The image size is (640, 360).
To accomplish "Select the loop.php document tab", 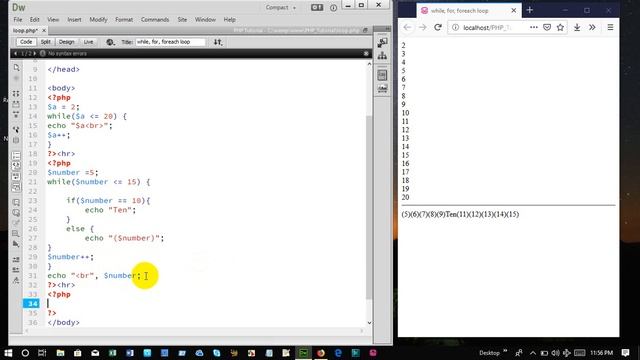I will coord(25,31).
